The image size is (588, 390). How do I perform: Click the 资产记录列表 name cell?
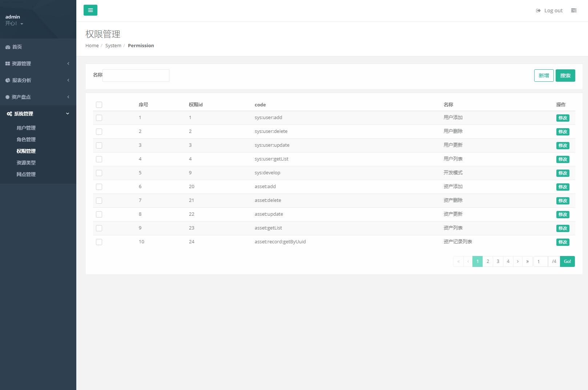pos(458,242)
